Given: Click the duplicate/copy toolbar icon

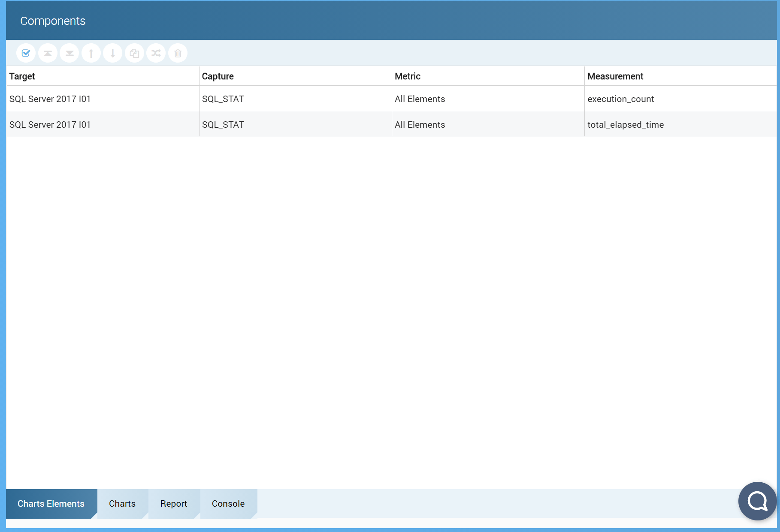Looking at the screenshot, I should pyautogui.click(x=134, y=53).
